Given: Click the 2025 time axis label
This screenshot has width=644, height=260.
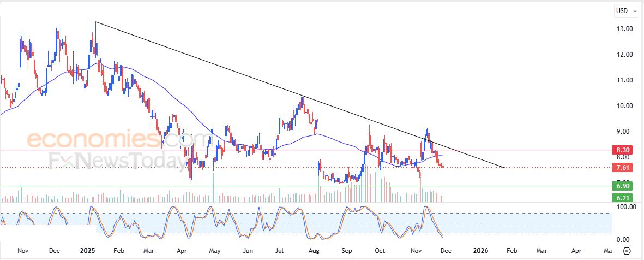Looking at the screenshot, I should [x=88, y=251].
